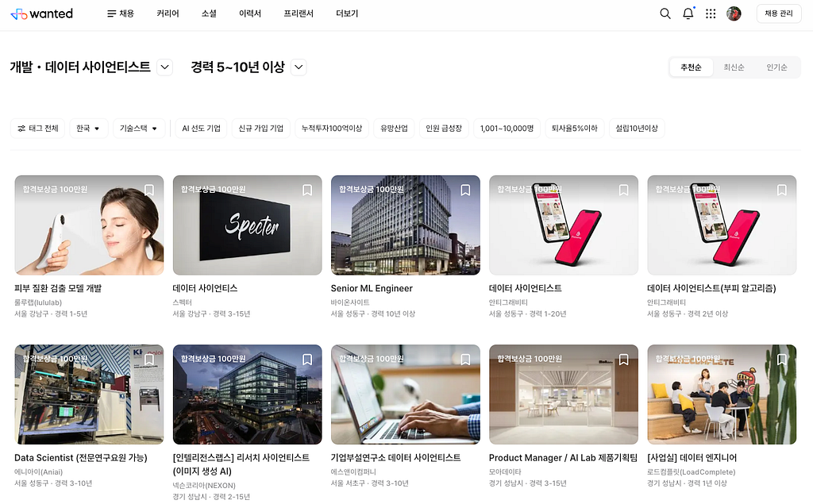Open the 피부 질환 검출 모델 개발 thumbnail
813x504 pixels.
click(89, 225)
